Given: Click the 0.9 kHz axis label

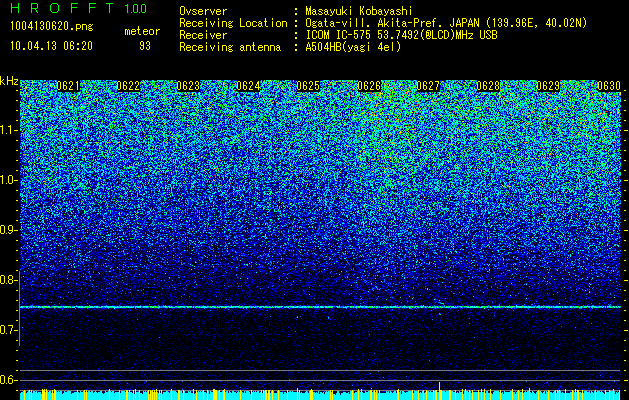Looking at the screenshot, I should pyautogui.click(x=9, y=230).
